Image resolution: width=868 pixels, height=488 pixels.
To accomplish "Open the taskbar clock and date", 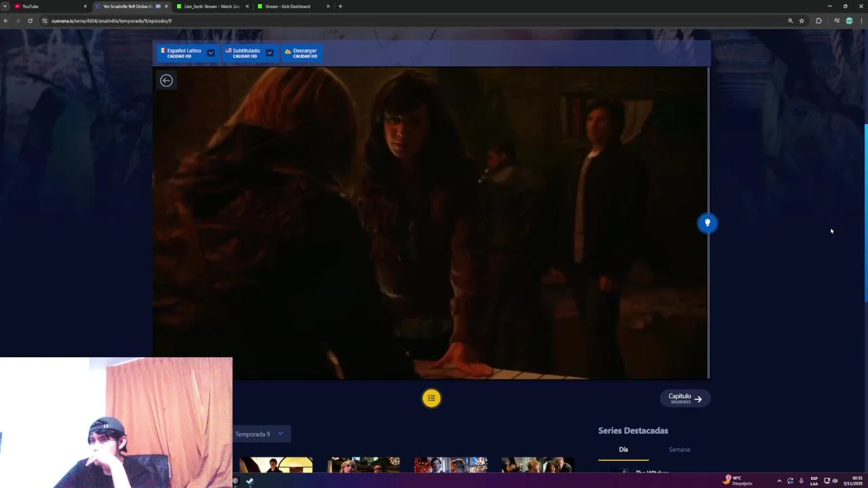I will point(853,481).
